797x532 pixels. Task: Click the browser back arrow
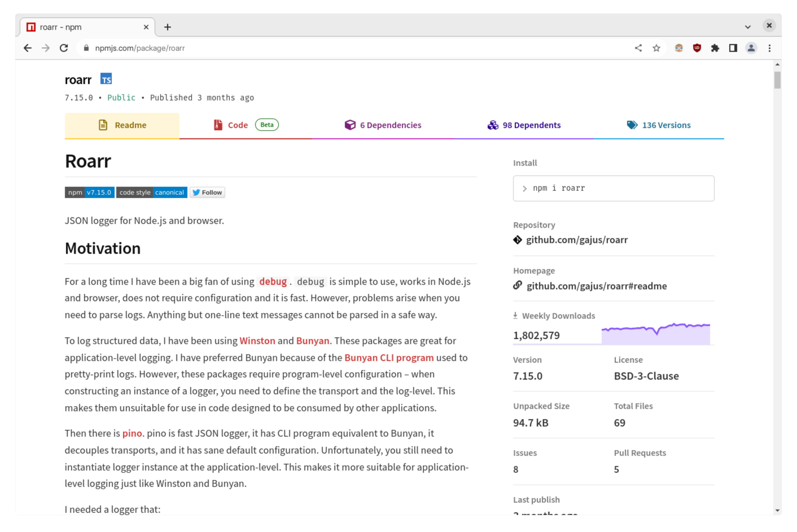click(x=28, y=48)
